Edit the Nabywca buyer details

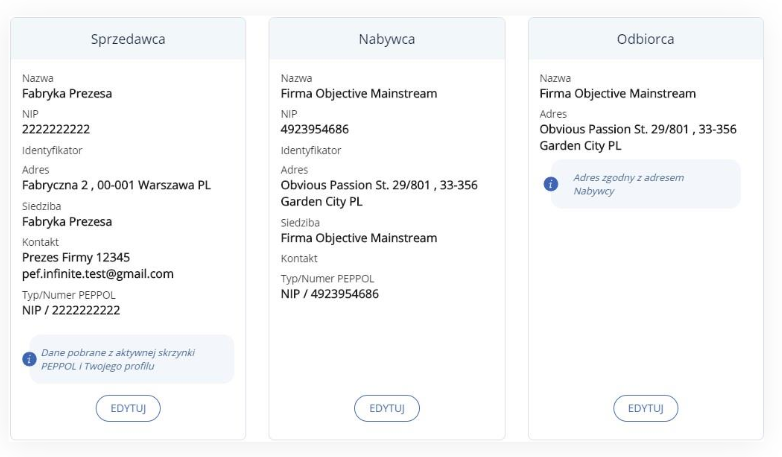[x=387, y=408]
